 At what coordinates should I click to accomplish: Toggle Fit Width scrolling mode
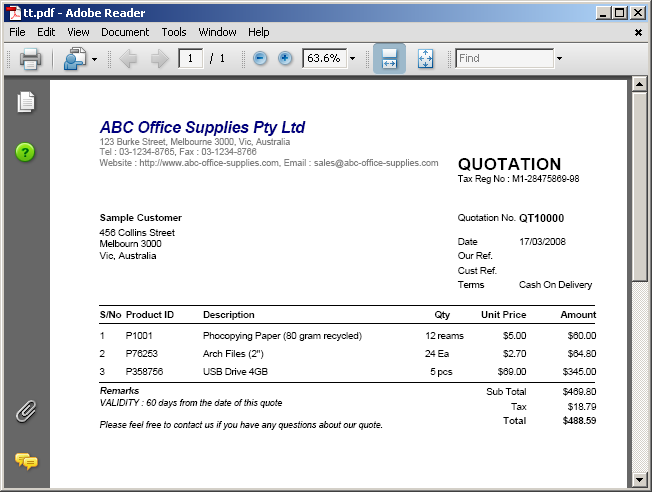[389, 59]
